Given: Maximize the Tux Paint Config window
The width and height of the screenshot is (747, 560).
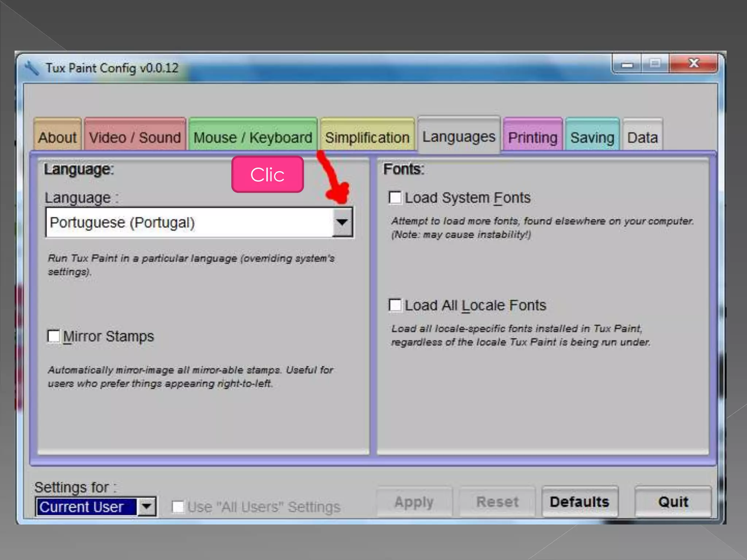Looking at the screenshot, I should (655, 64).
